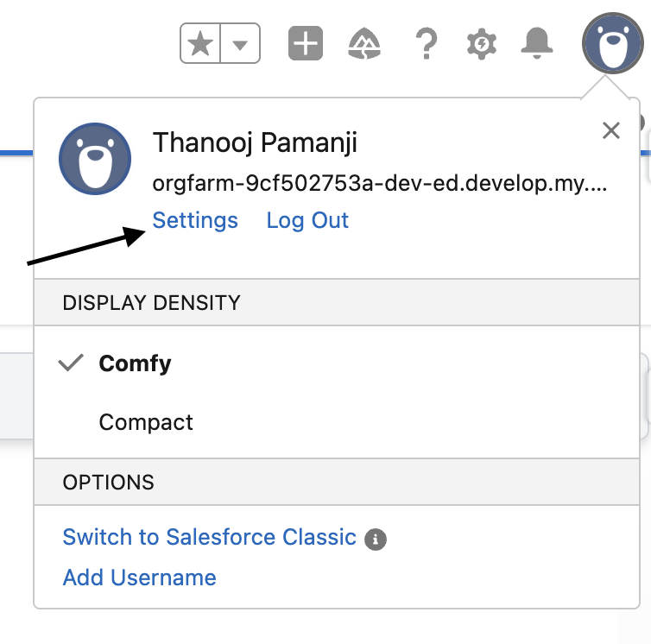The width and height of the screenshot is (651, 644).
Task: Click info icon beside Salesforce Classic
Action: 376,540
